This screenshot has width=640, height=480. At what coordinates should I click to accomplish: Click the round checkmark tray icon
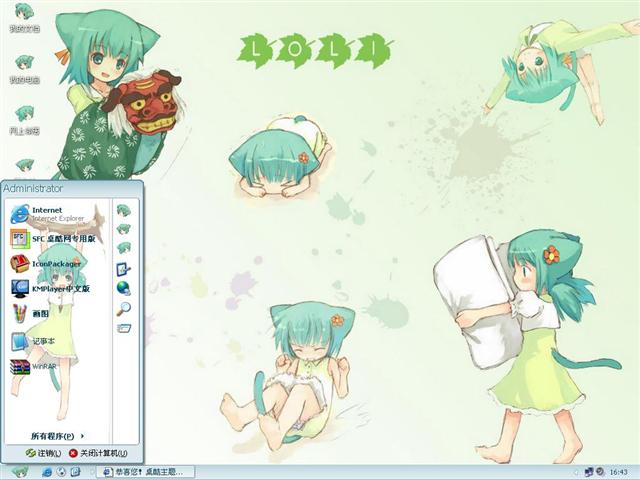pyautogui.click(x=600, y=472)
